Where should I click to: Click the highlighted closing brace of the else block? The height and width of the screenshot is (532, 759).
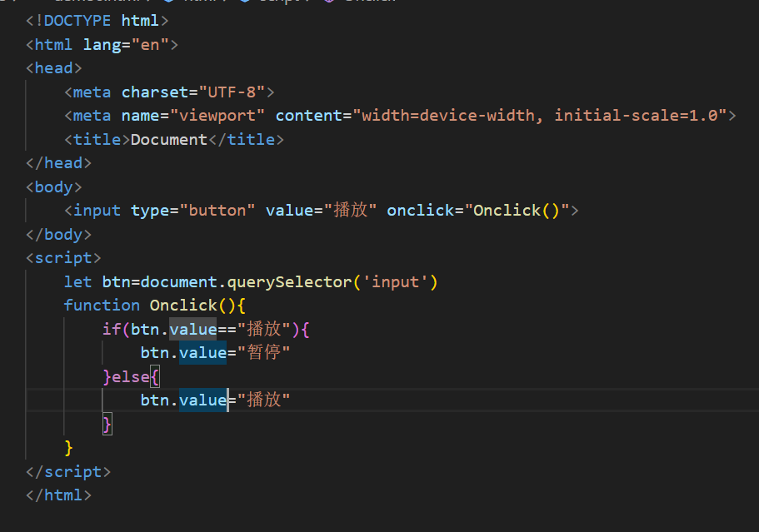(x=107, y=424)
